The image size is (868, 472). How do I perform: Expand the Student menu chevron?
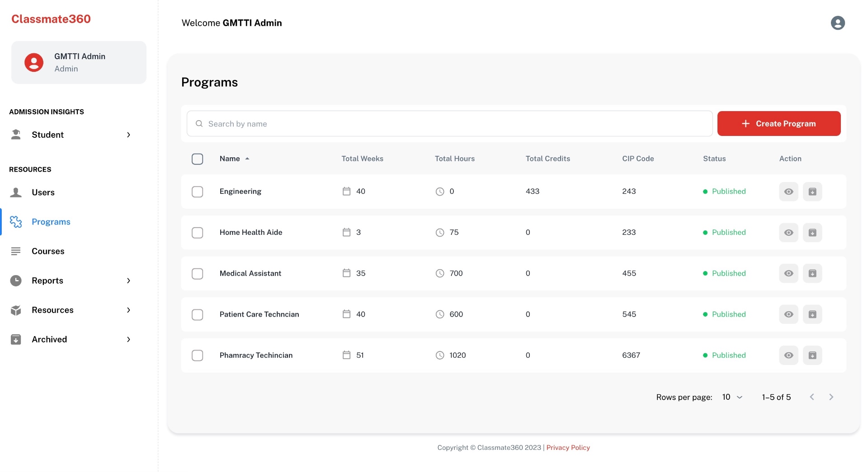(x=129, y=135)
